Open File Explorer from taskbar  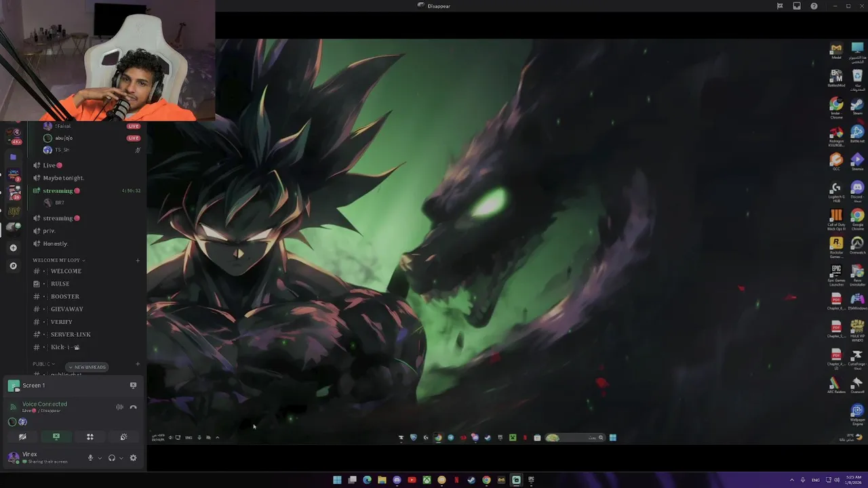tap(382, 480)
